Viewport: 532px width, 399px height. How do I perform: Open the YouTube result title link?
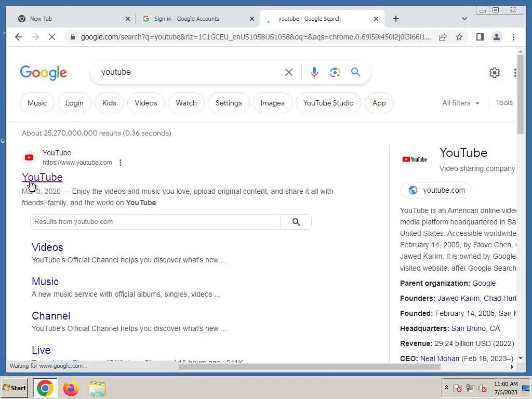(x=42, y=177)
